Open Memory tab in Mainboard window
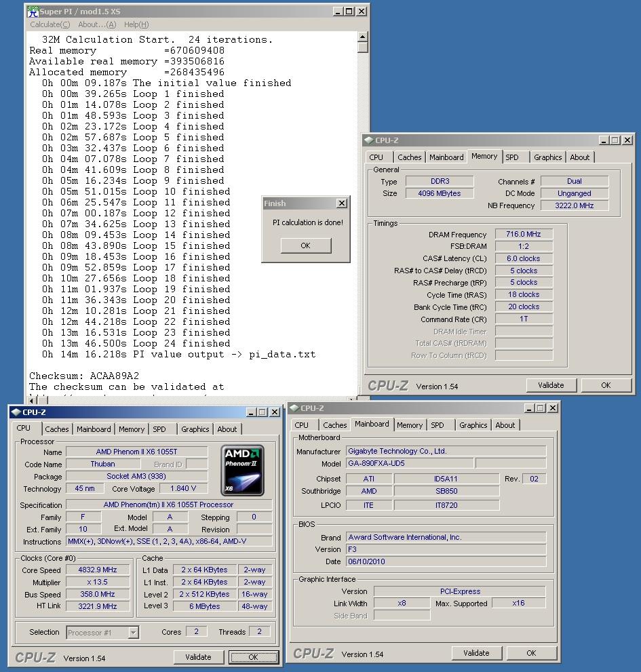This screenshot has height=672, width=641. 410,425
